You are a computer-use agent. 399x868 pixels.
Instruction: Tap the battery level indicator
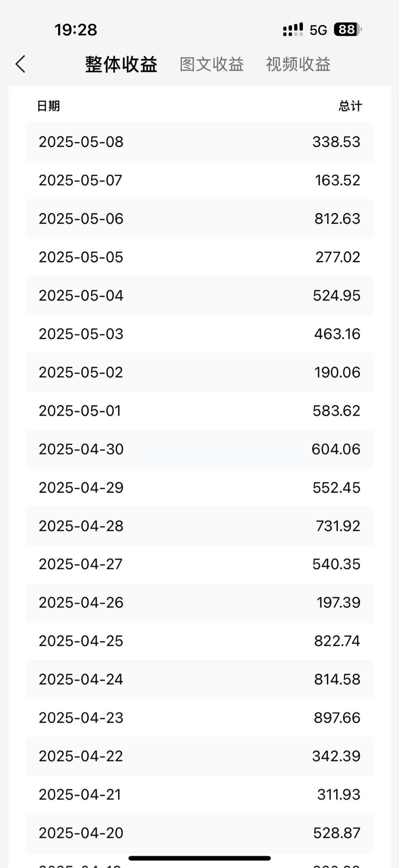pos(347,30)
